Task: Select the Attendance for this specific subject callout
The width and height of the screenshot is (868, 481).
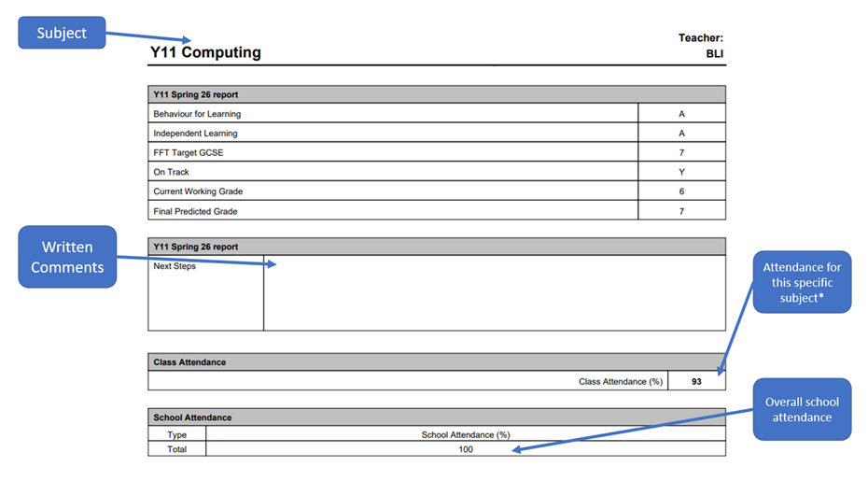Action: [802, 281]
